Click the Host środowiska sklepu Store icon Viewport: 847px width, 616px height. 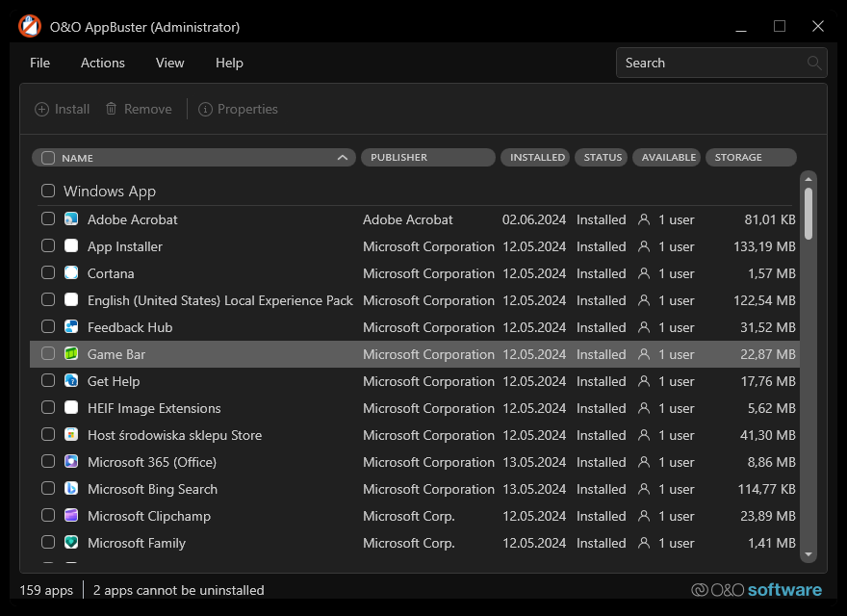(x=71, y=434)
